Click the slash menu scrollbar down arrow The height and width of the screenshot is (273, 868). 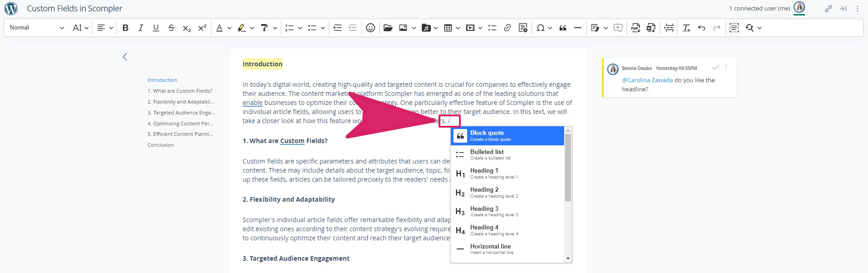(x=568, y=258)
